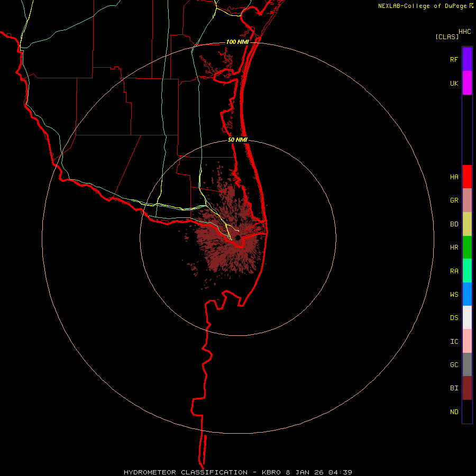Click the ND legend label
This screenshot has width=476, height=476.
[454, 412]
